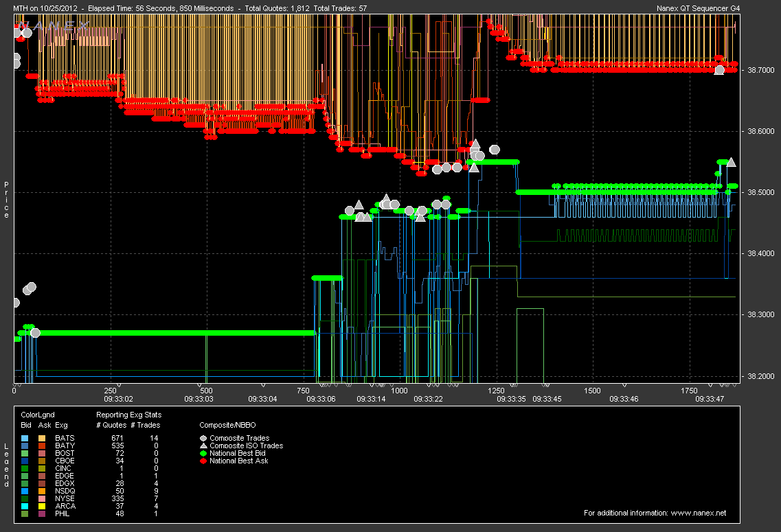
Task: Click the BATS ask color swatch
Action: point(42,439)
